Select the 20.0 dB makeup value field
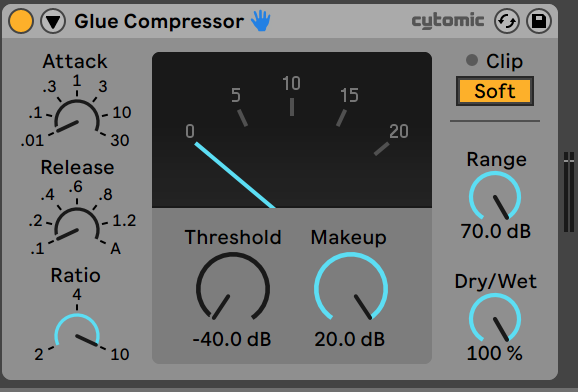The image size is (578, 392). click(349, 339)
